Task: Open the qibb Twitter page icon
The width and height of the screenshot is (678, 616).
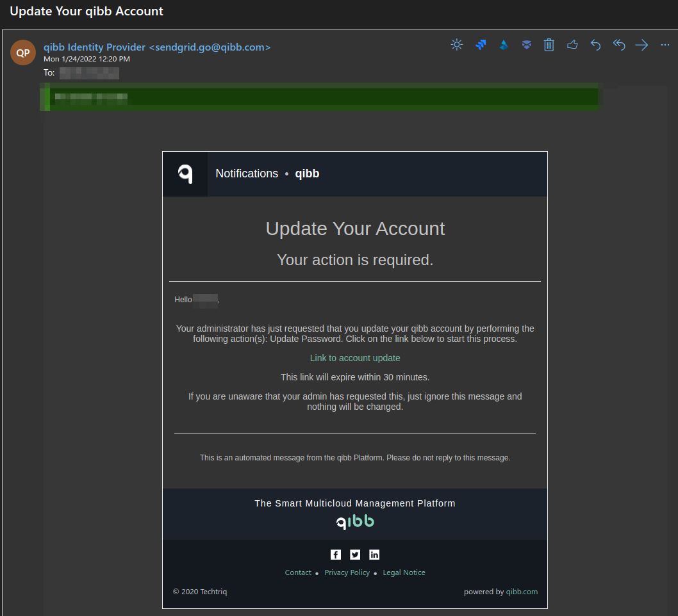Action: tap(355, 555)
